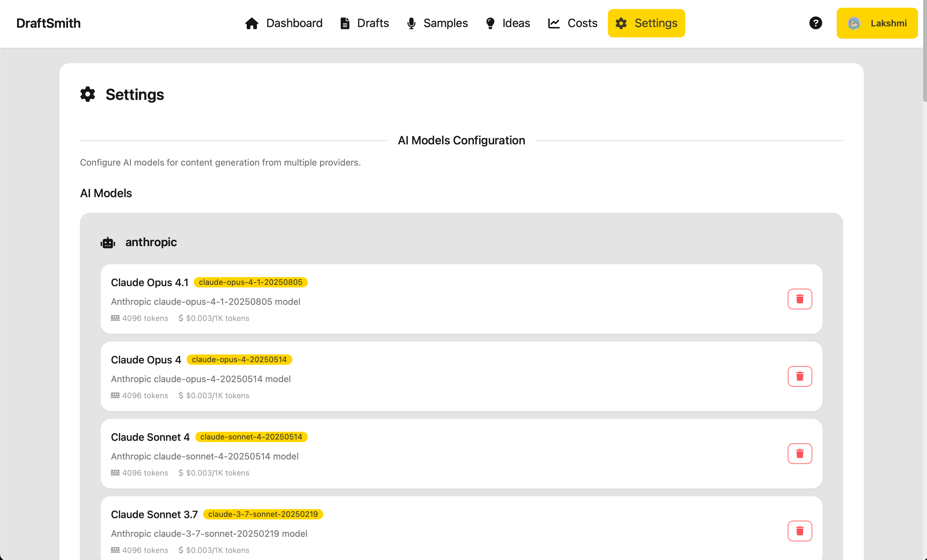Viewport: 927px width, 560px height.
Task: Delete the Claude Sonnet 4 model
Action: [799, 454]
